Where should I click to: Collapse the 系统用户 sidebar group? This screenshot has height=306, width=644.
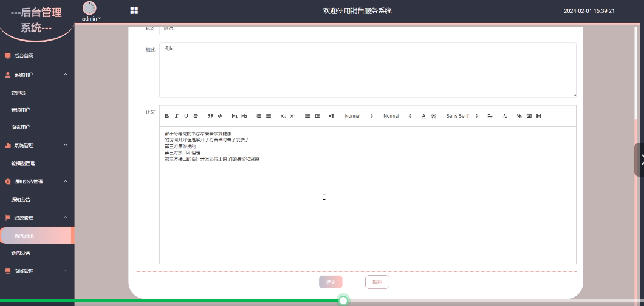pos(37,75)
